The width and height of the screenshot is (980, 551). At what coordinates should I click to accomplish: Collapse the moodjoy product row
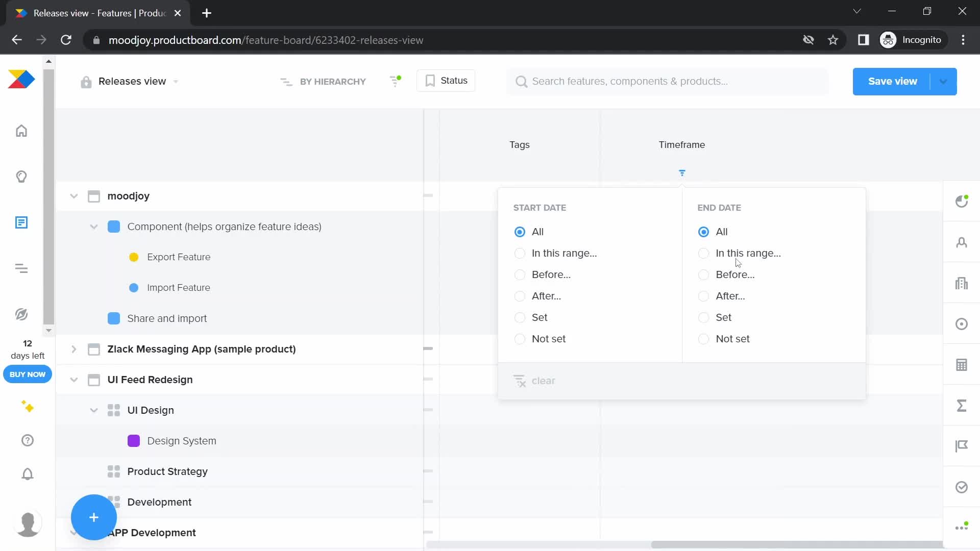pos(74,196)
